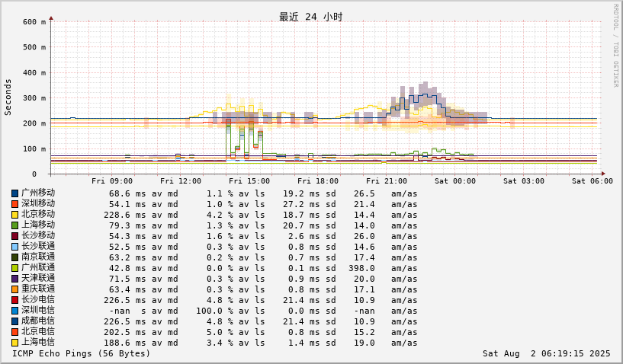Screen dimensions: 623x364
Task: Click the 5.0 % loss for 北京电信
Action: coord(220,333)
